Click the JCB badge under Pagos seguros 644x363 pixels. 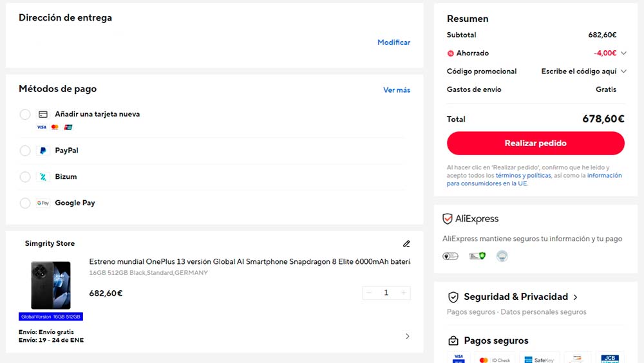point(609,358)
